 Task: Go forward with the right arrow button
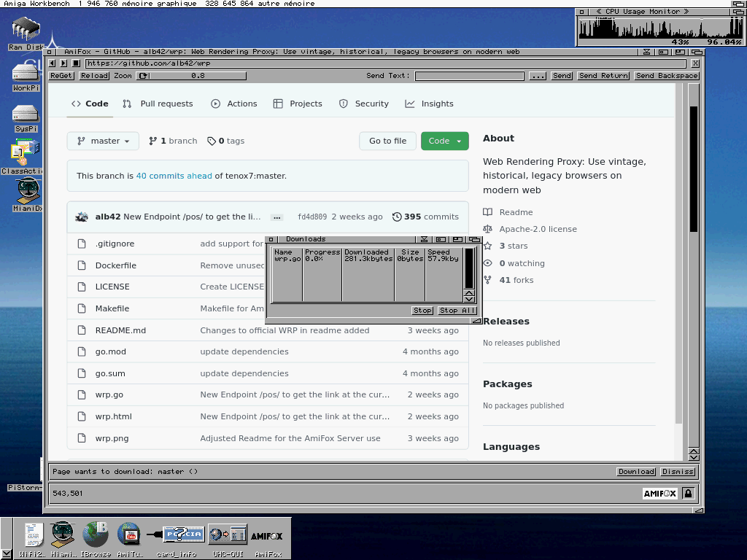(x=64, y=63)
